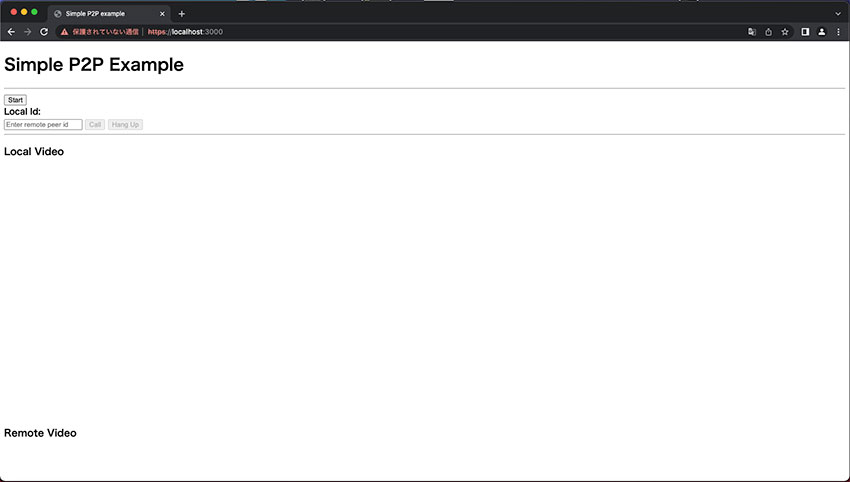Open a new tab
Image resolution: width=850 pixels, height=482 pixels.
[181, 14]
